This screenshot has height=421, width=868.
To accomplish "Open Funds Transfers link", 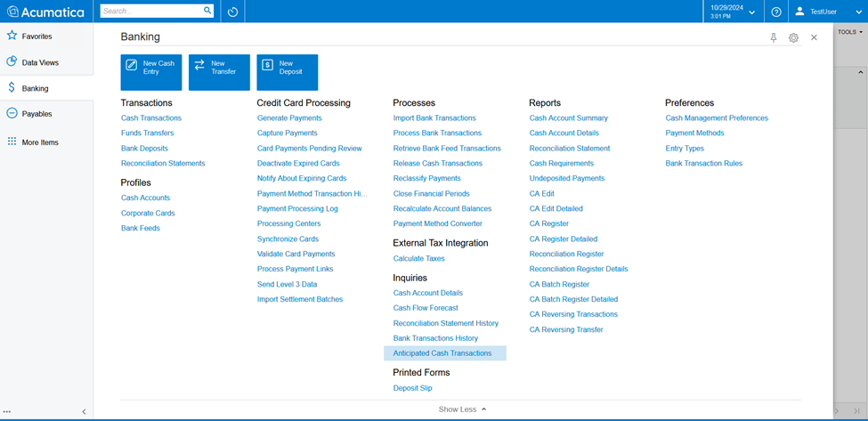I will click(147, 133).
